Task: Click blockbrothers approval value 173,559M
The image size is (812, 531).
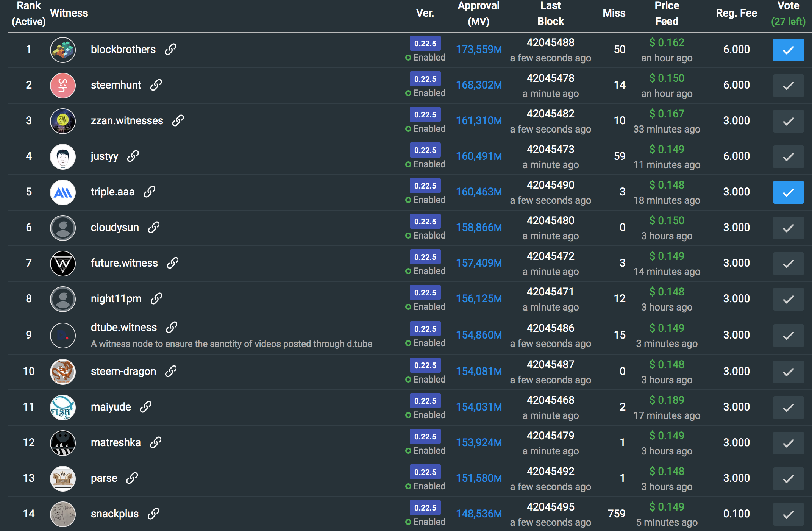Action: [479, 49]
